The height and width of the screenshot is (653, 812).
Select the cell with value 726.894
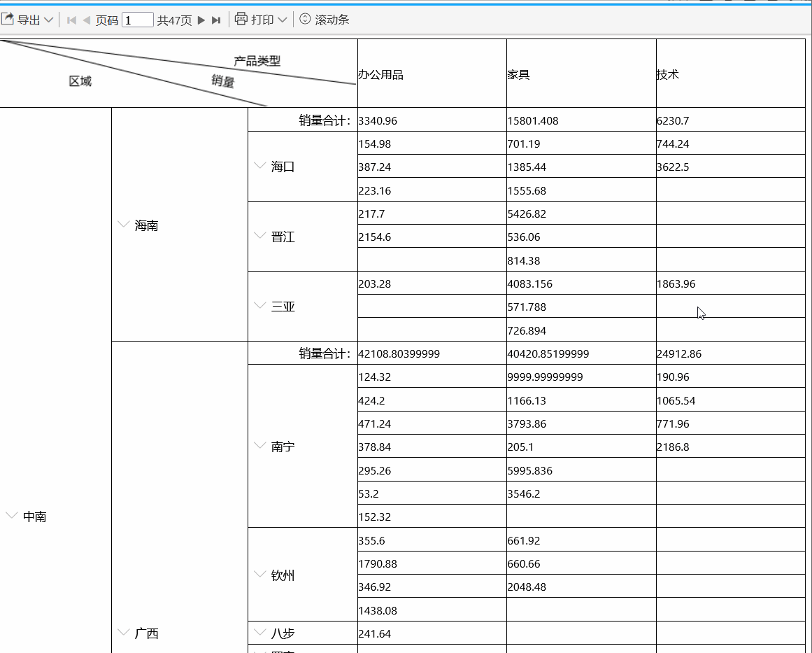coord(581,330)
